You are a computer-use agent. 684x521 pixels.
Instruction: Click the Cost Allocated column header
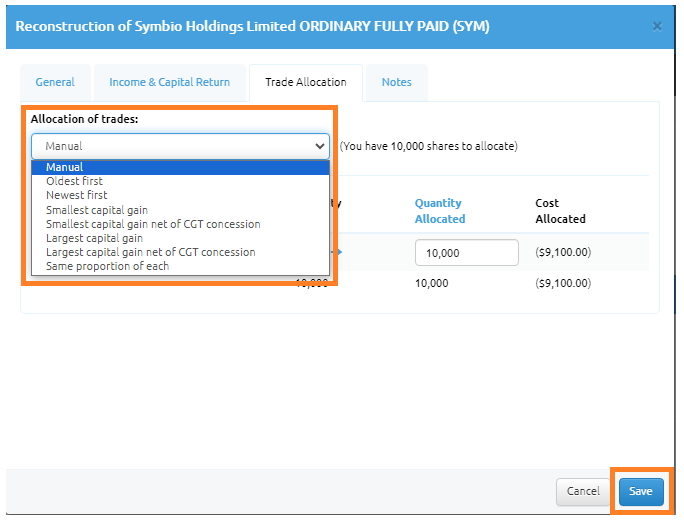pyautogui.click(x=560, y=211)
